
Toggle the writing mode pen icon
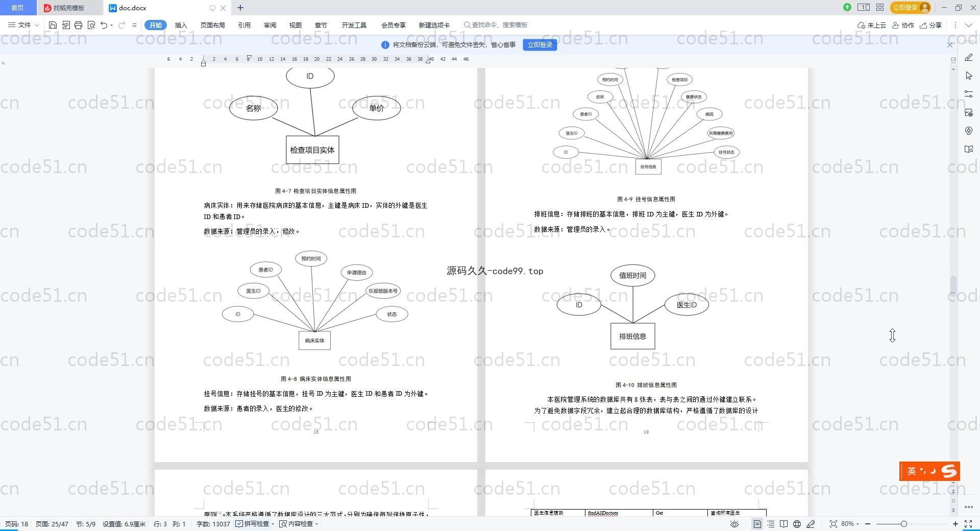[811, 524]
